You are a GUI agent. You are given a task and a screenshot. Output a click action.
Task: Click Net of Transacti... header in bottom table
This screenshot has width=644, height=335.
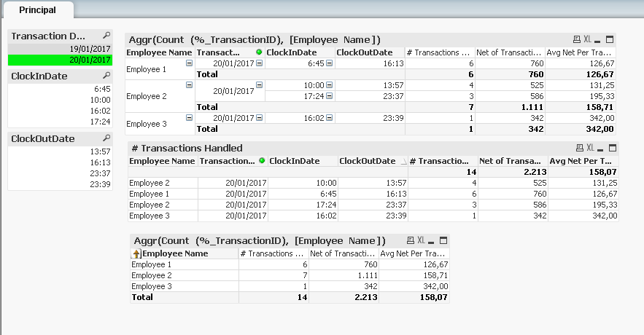pos(344,253)
